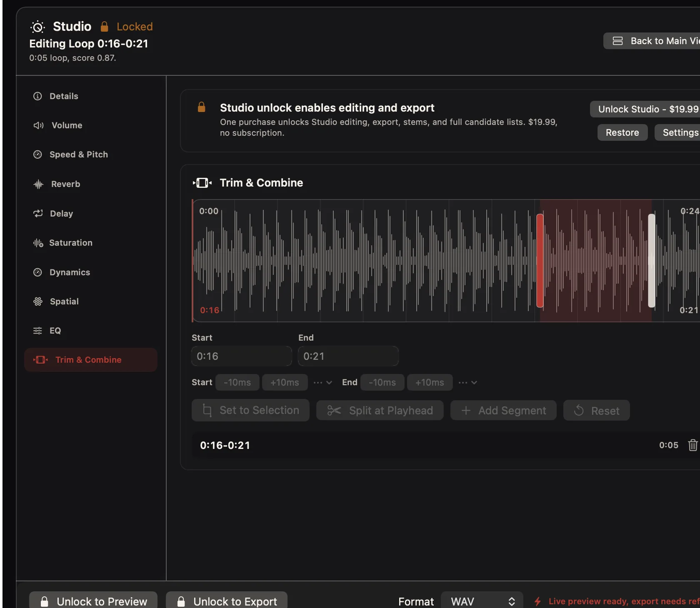The width and height of the screenshot is (700, 608).
Task: Click Unlock Studio - $19.99 button
Action: 645,109
